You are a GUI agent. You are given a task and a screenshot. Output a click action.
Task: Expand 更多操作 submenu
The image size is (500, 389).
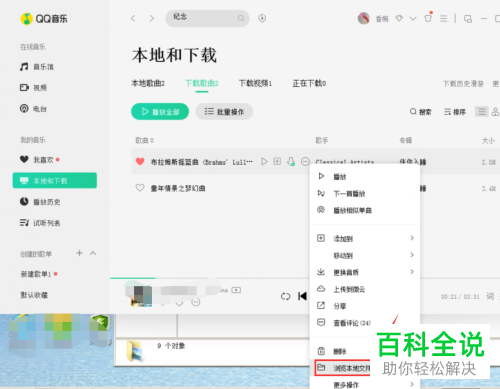365,384
